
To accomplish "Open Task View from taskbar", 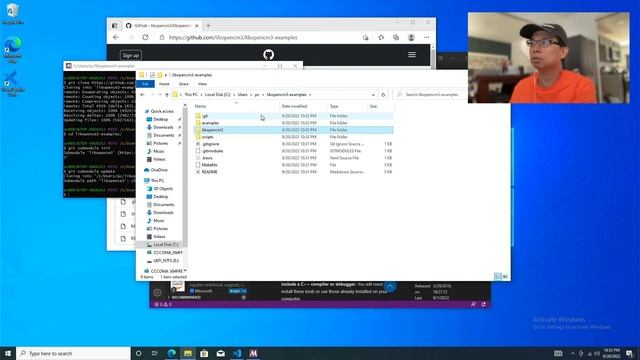I will (155, 353).
